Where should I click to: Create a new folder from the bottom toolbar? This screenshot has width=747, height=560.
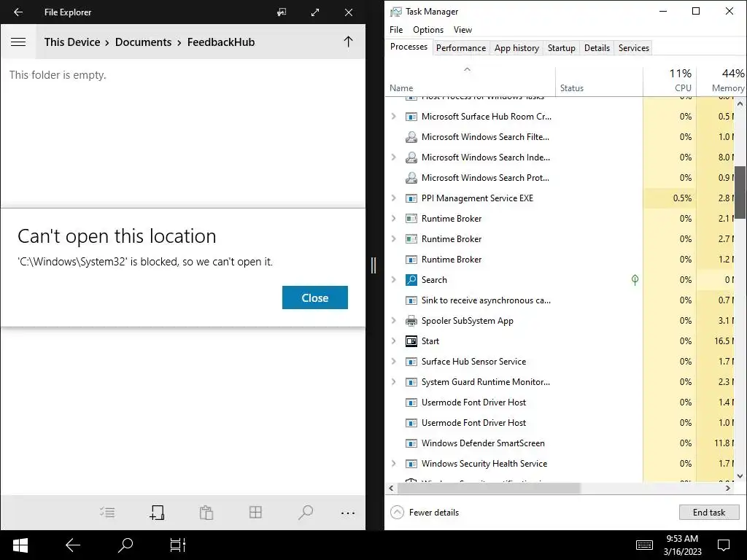click(157, 513)
